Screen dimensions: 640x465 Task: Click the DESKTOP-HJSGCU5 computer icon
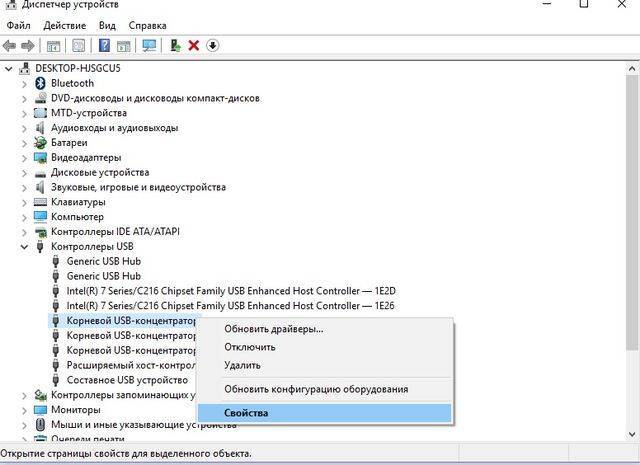24,68
